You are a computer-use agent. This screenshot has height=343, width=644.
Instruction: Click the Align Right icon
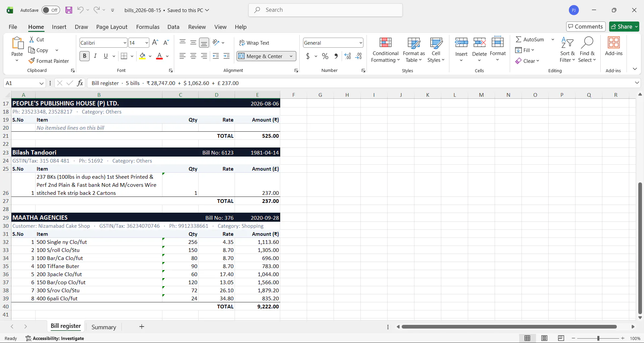(204, 56)
